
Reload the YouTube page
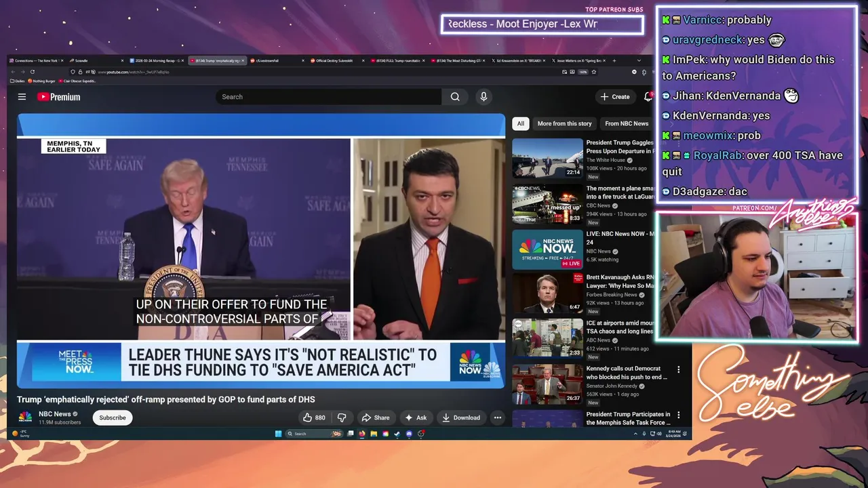[x=33, y=72]
